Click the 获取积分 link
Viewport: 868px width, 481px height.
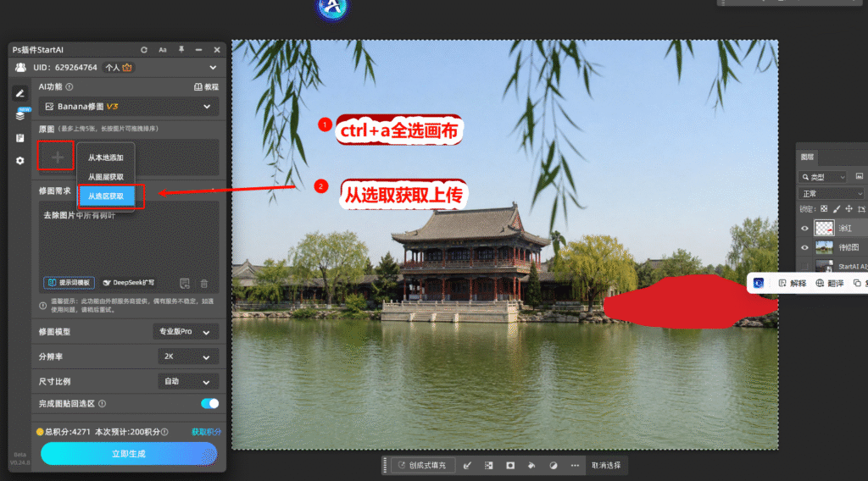(x=206, y=432)
